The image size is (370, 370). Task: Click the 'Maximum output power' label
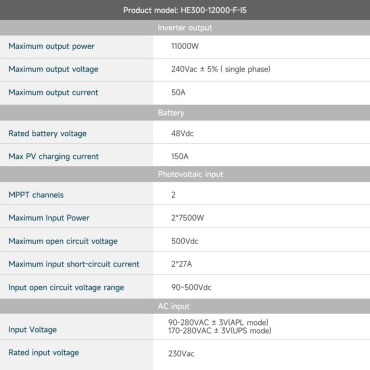(x=51, y=46)
